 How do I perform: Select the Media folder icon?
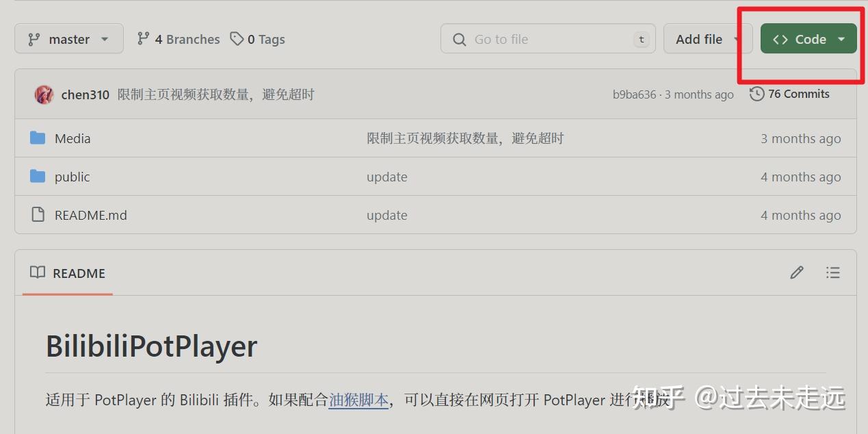pos(38,138)
